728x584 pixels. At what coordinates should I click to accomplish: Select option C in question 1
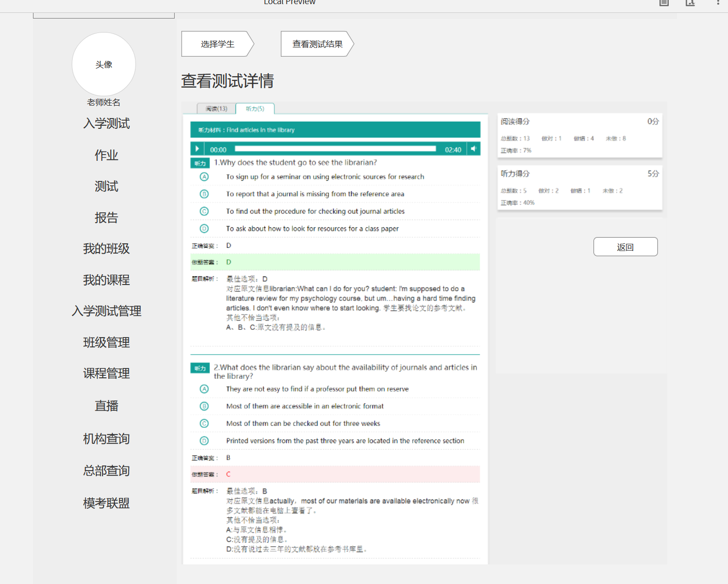204,211
